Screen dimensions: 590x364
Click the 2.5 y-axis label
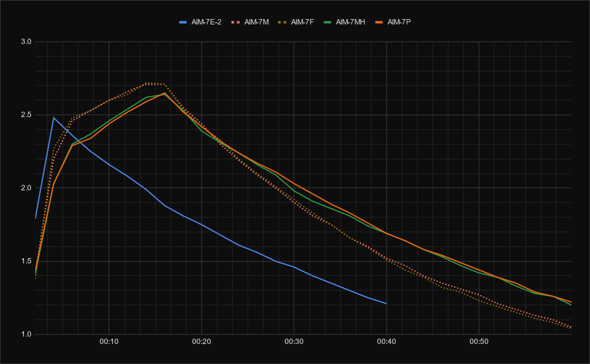tap(26, 115)
